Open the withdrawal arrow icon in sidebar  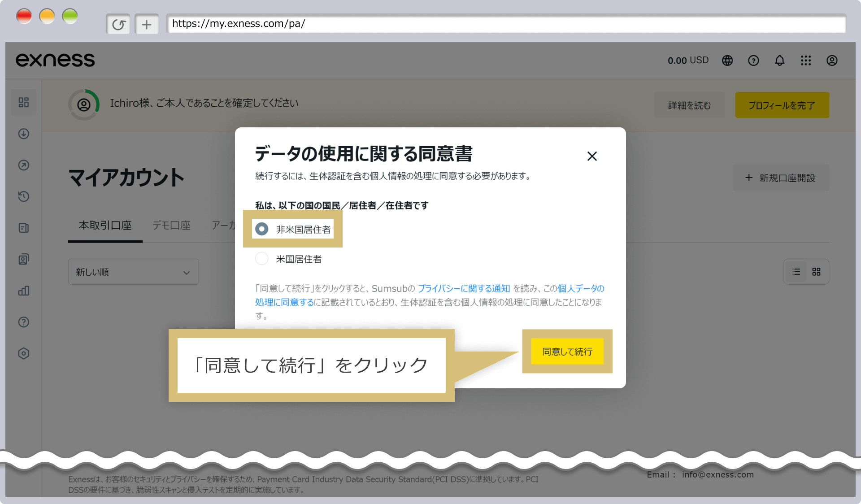coord(24,165)
